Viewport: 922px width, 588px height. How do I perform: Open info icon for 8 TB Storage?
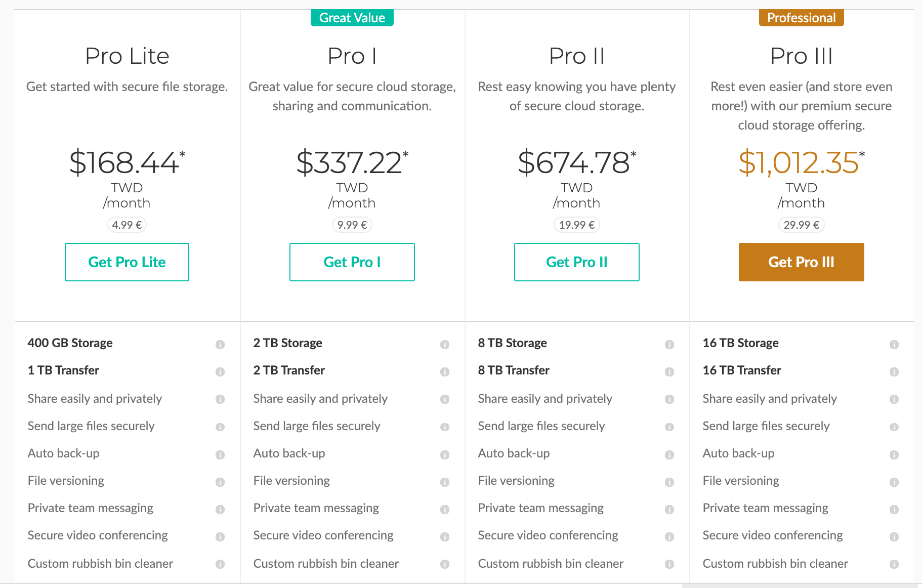coord(669,345)
